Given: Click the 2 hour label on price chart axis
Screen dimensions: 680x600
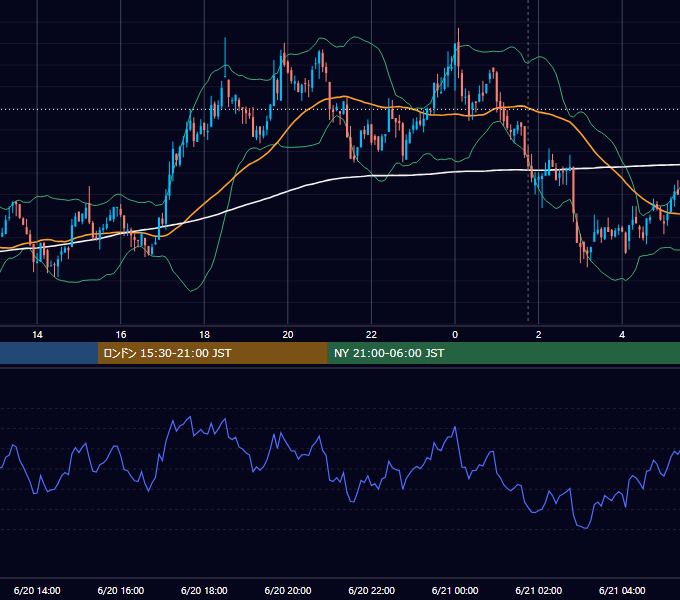Looking at the screenshot, I should click(x=539, y=335).
